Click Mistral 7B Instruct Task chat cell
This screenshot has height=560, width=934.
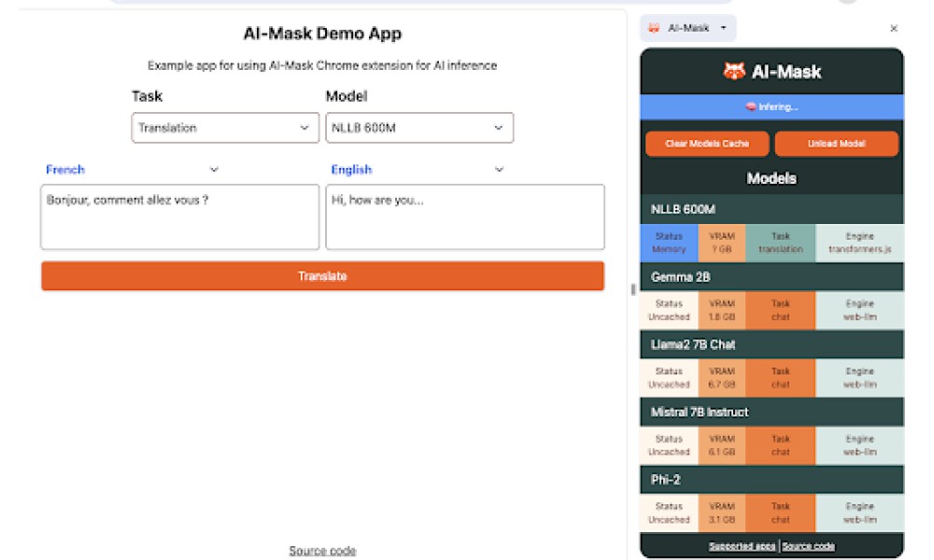point(780,445)
